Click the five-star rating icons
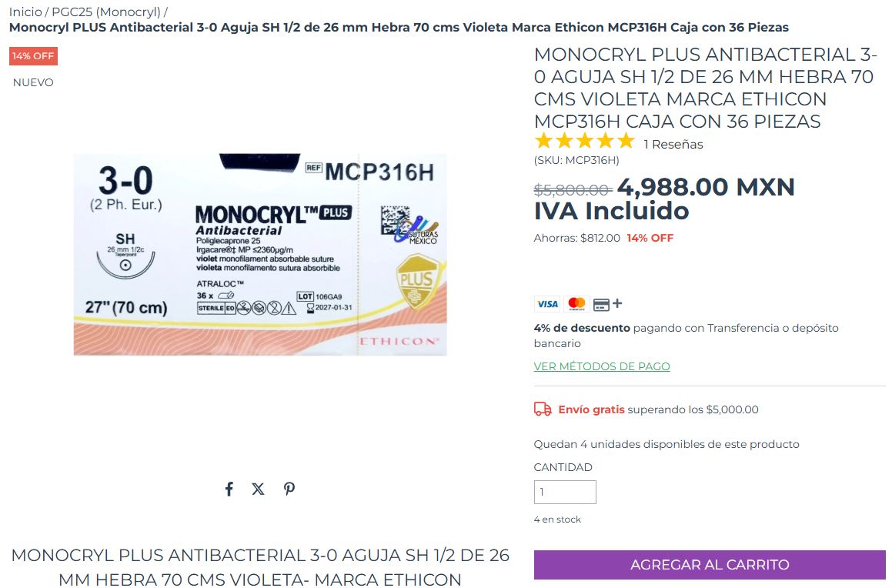892x588 pixels. point(584,141)
